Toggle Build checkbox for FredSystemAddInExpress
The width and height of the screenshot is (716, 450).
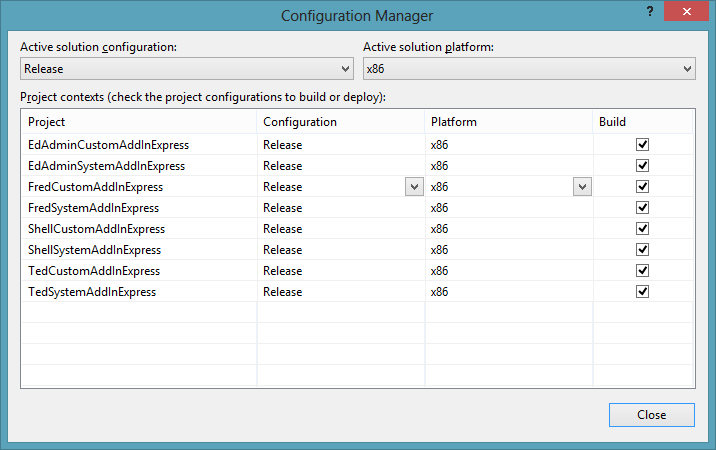click(x=642, y=207)
